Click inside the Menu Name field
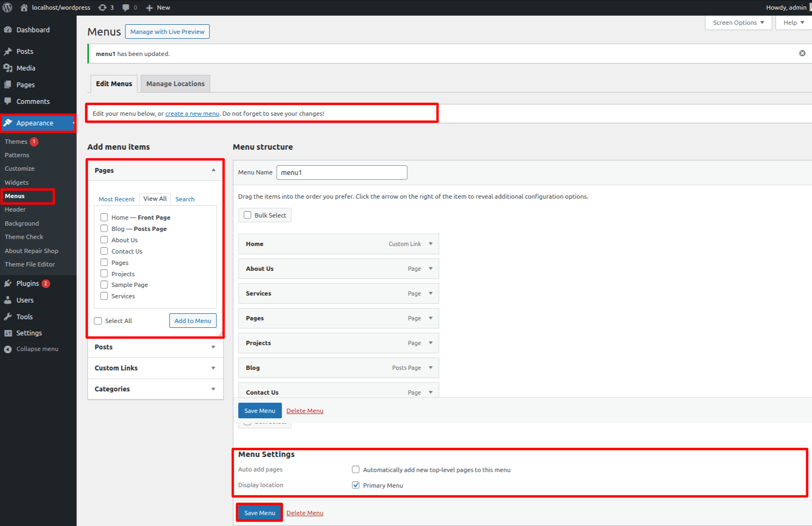This screenshot has height=526, width=812. point(342,173)
